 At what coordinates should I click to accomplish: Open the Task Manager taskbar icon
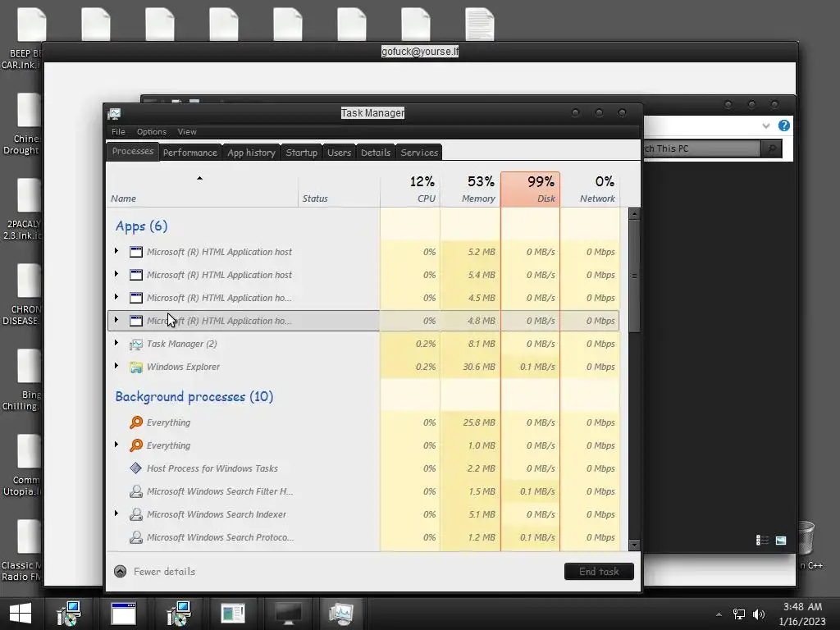coord(341,614)
